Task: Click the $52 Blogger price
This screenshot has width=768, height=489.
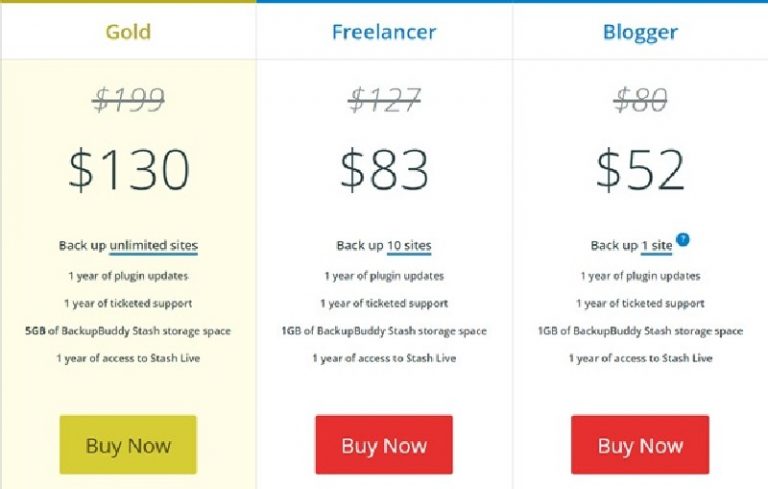Action: (x=640, y=170)
